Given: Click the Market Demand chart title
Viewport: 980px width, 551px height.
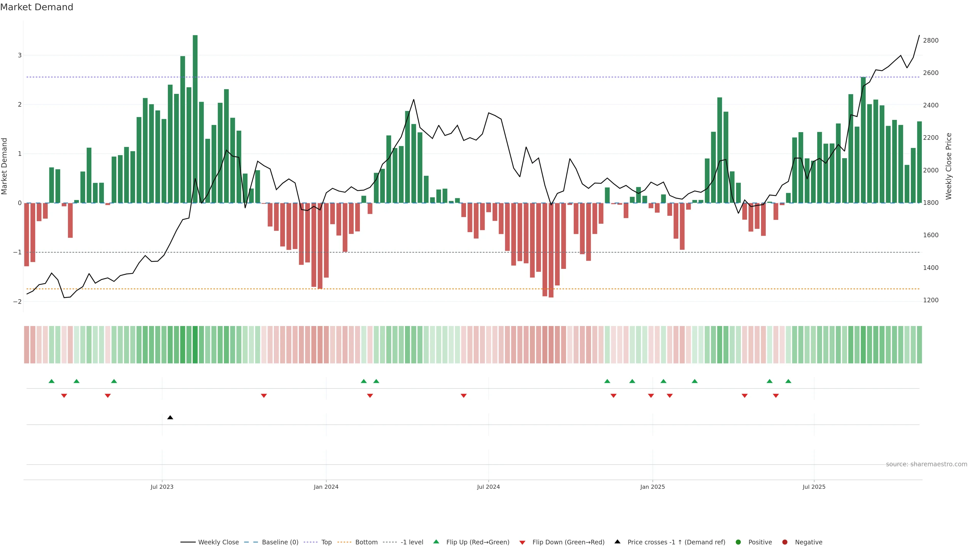Looking at the screenshot, I should point(37,7).
